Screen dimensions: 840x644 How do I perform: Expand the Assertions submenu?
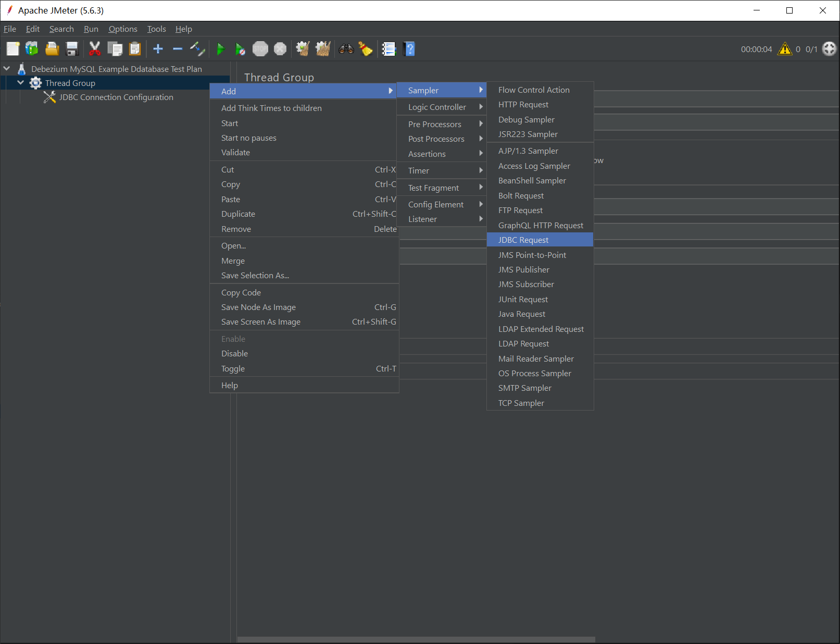pyautogui.click(x=442, y=154)
